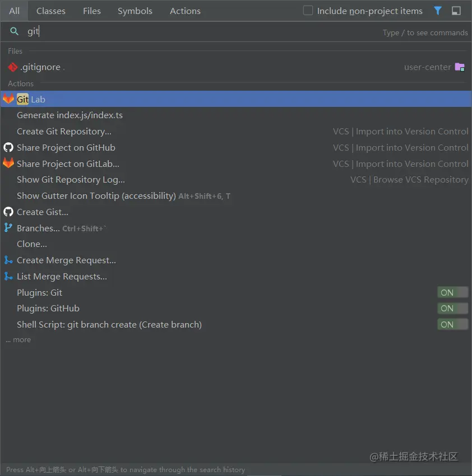This screenshot has width=472, height=476.
Task: Select the Git Lab action
Action: [x=236, y=99]
